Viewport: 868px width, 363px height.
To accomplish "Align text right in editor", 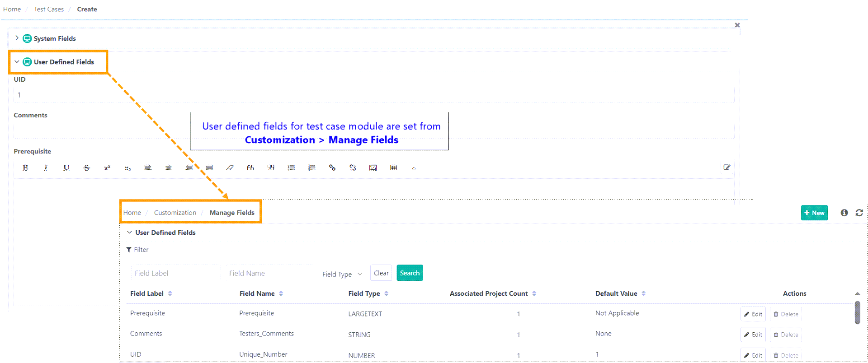I will click(189, 168).
